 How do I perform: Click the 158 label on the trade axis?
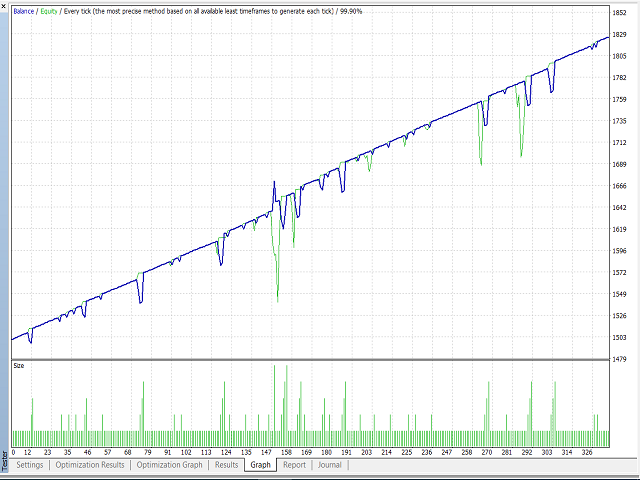click(x=287, y=452)
